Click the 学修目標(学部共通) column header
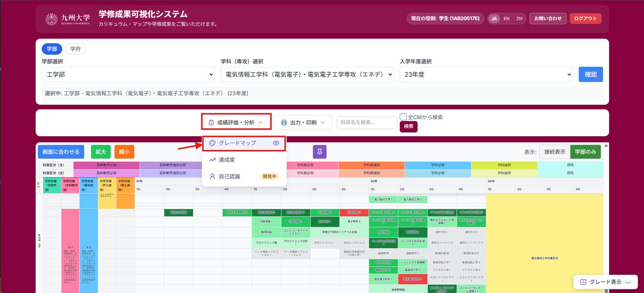The image size is (644, 293). [52, 185]
